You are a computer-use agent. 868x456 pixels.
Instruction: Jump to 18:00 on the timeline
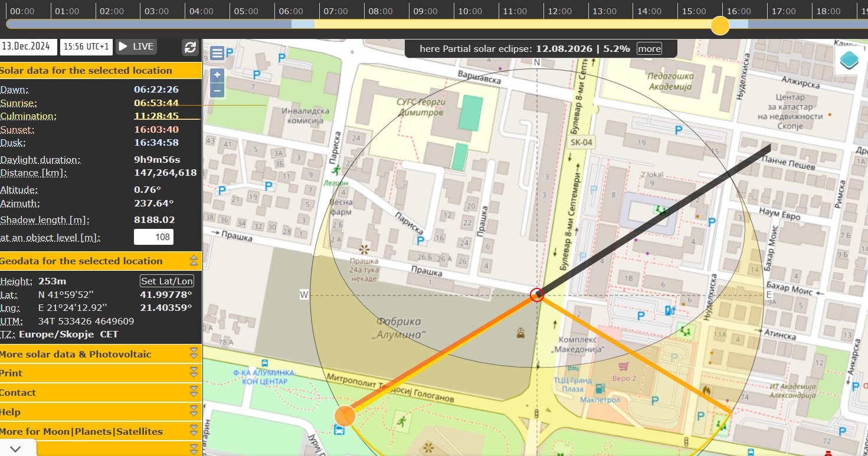pos(828,11)
